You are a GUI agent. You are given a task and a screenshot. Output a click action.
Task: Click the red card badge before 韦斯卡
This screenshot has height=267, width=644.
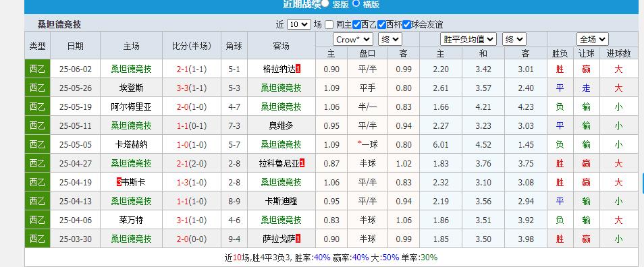119,182
